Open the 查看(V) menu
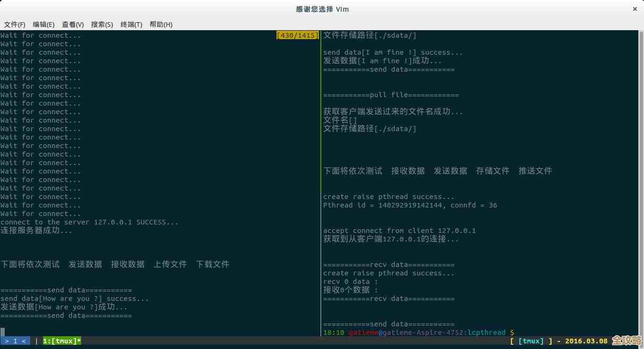Viewport: 644px width, 349px height. coord(73,24)
